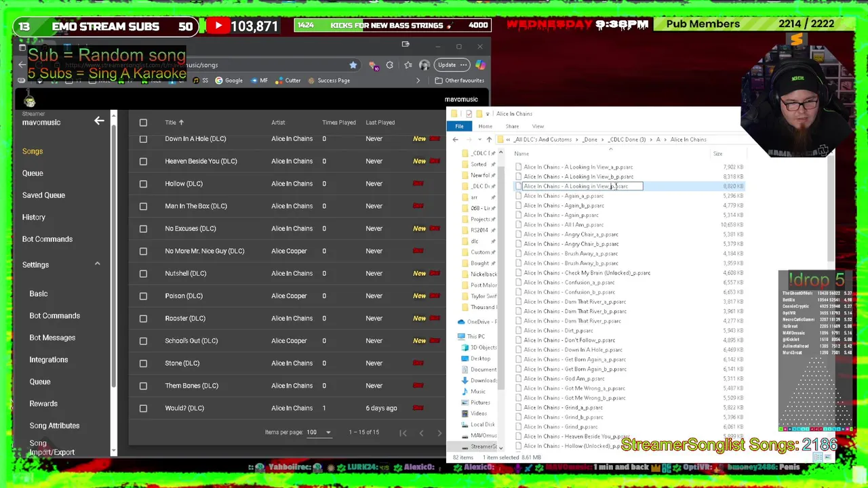This screenshot has width=868, height=488.
Task: Click the sidebar collapse back arrow
Action: point(99,121)
